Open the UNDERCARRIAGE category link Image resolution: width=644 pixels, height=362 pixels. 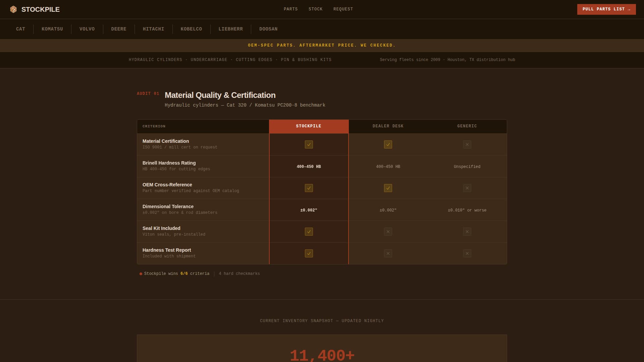click(209, 60)
